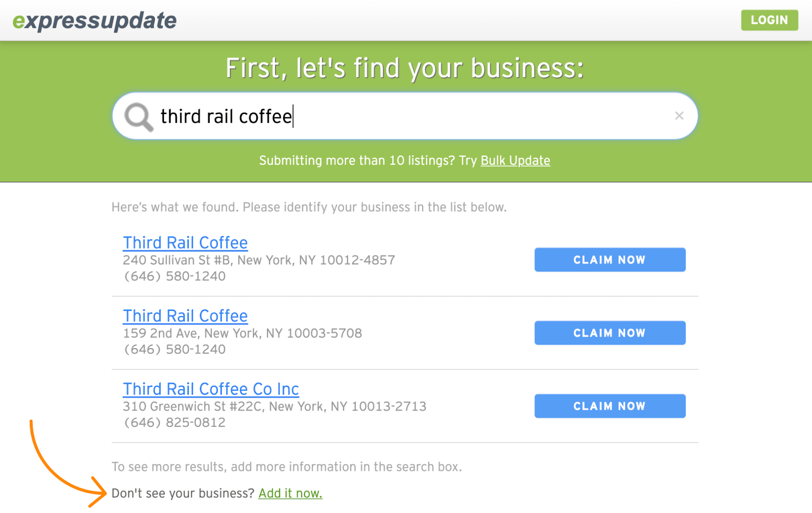The height and width of the screenshot is (513, 812).
Task: Open the Third Rail Coffee link above 240 Sullivan St
Action: pyautogui.click(x=185, y=243)
